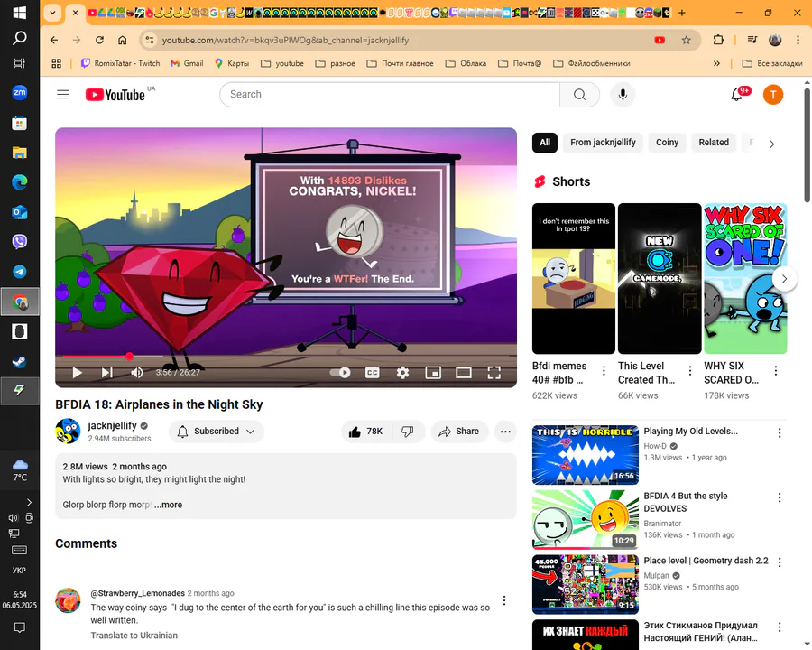Screen dimensions: 812x650
Task: Open options for Playing My Old Levels
Action: 780,432
